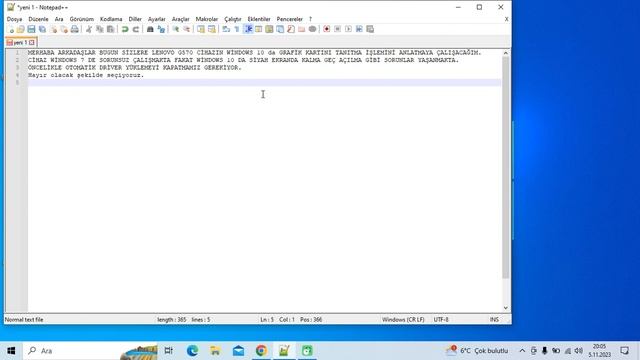
Task: Open the Function List panel icon
Action: click(291, 29)
